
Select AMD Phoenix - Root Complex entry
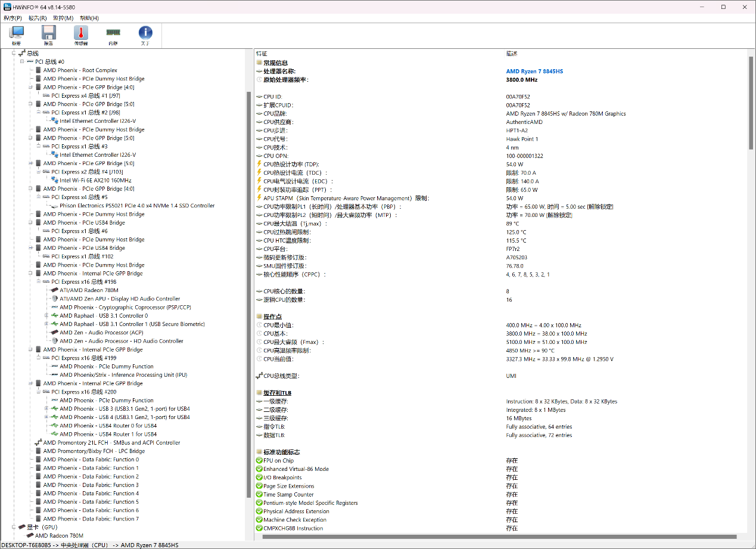click(80, 70)
